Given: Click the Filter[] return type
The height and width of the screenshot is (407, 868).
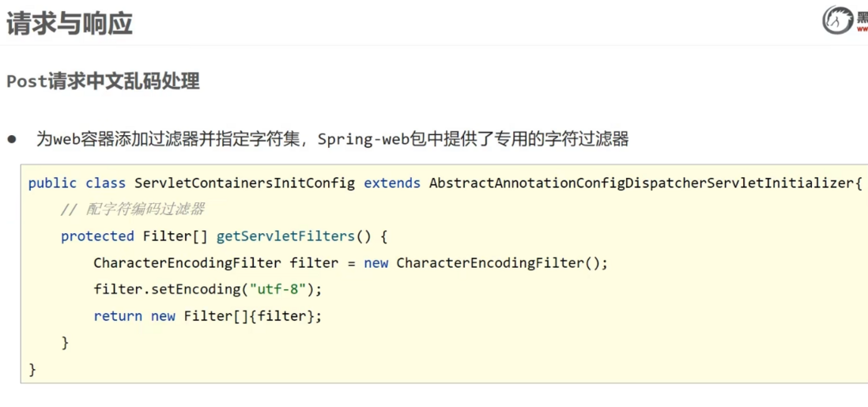Looking at the screenshot, I should pyautogui.click(x=175, y=236).
